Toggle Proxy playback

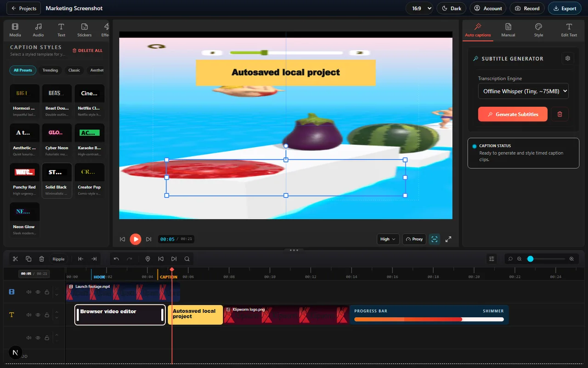coord(414,239)
